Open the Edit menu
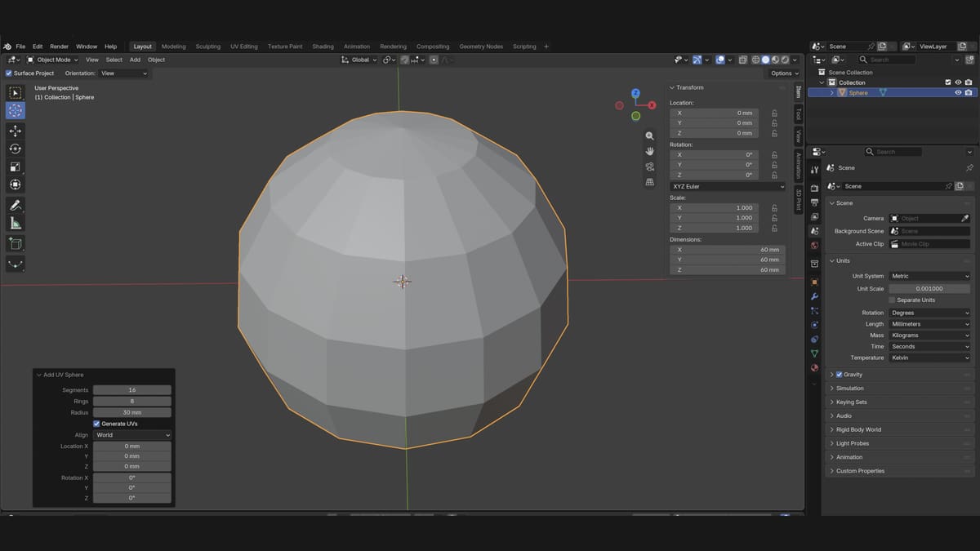The height and width of the screenshot is (551, 980). tap(38, 47)
